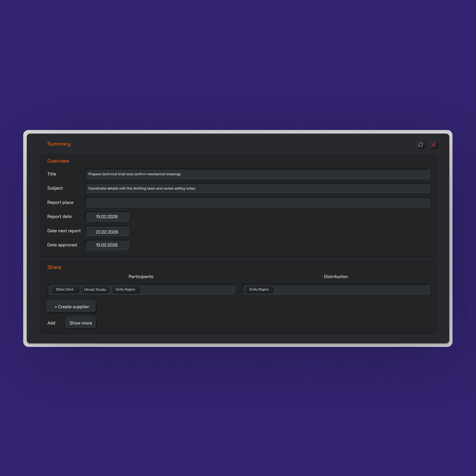Select the Ethan Devir participant chip

click(65, 289)
